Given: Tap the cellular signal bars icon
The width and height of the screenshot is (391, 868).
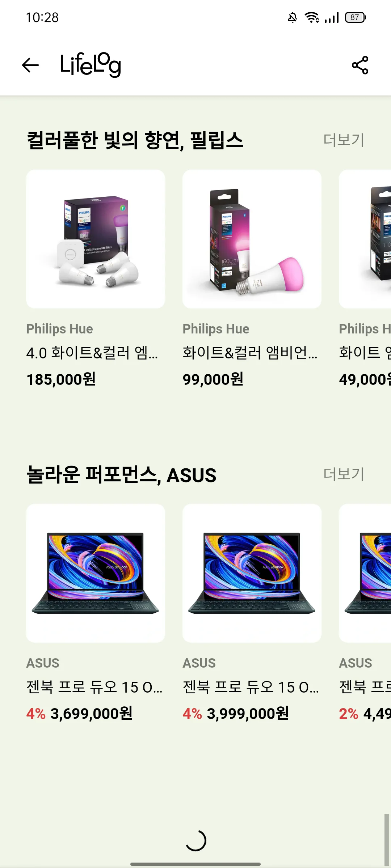Looking at the screenshot, I should [332, 17].
